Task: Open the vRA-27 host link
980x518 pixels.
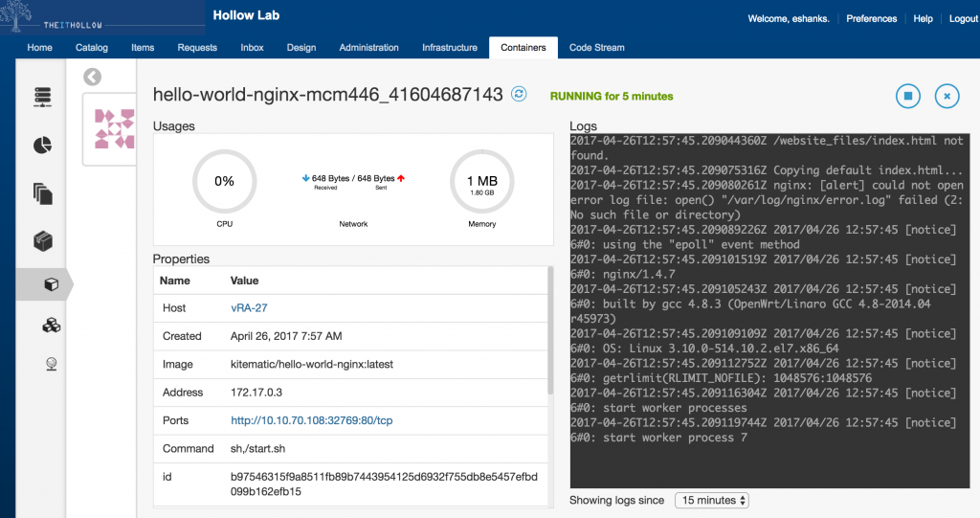Action: [249, 308]
